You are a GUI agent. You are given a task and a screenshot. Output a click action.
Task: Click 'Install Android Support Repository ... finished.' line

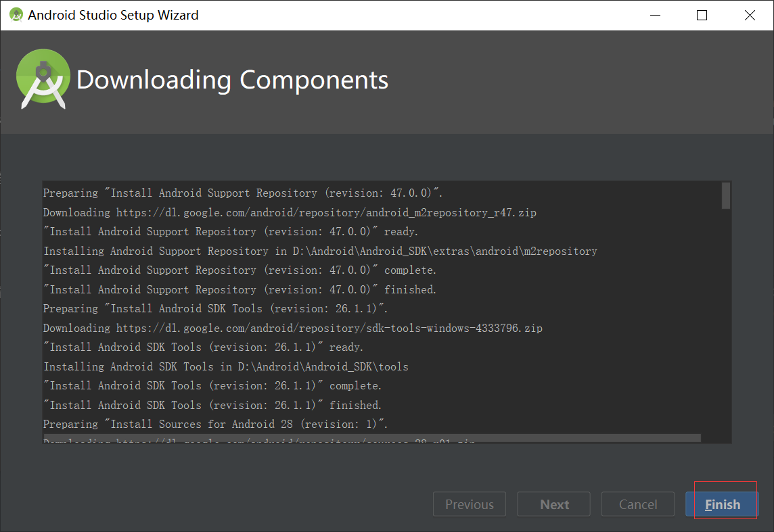pos(240,289)
